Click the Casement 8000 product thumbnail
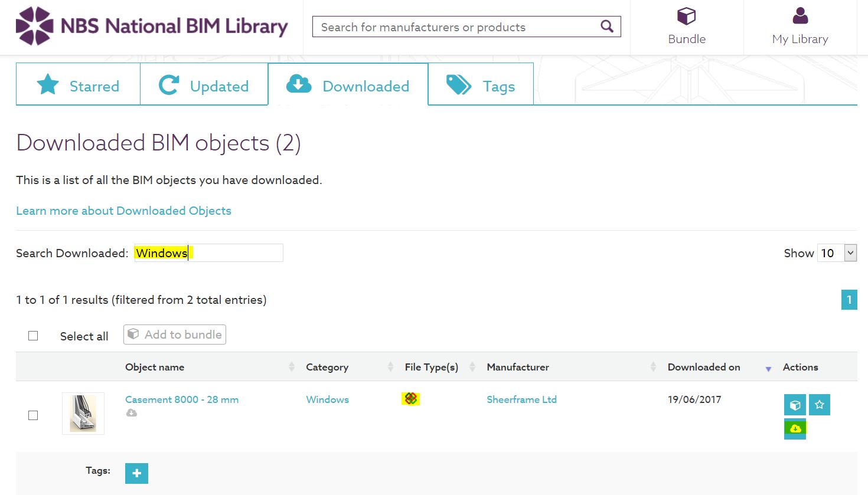868x495 pixels. [x=83, y=414]
